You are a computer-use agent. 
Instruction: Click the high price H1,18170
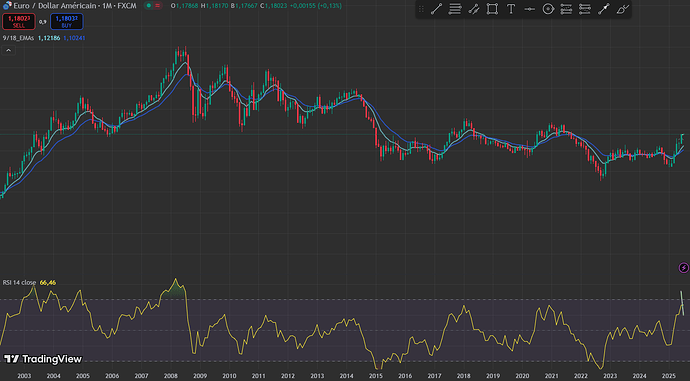click(x=214, y=6)
